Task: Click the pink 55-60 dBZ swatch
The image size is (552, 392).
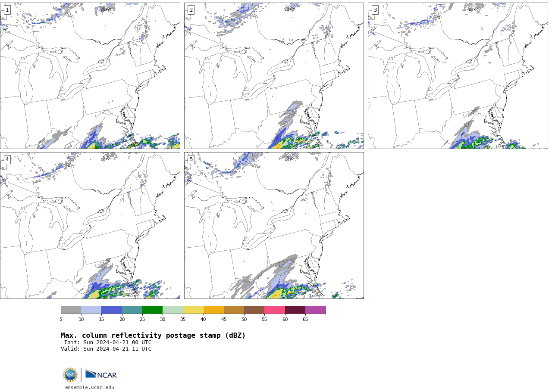Action: [x=275, y=310]
